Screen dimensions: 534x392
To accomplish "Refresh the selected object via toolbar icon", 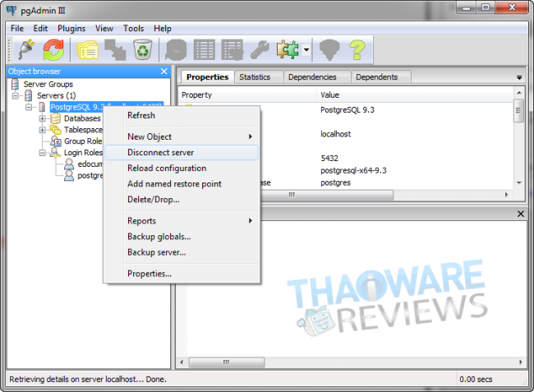I will point(53,50).
